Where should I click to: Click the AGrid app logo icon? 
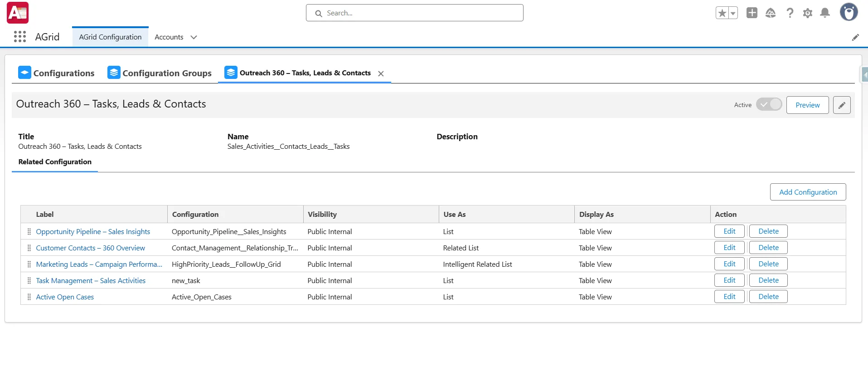[18, 13]
